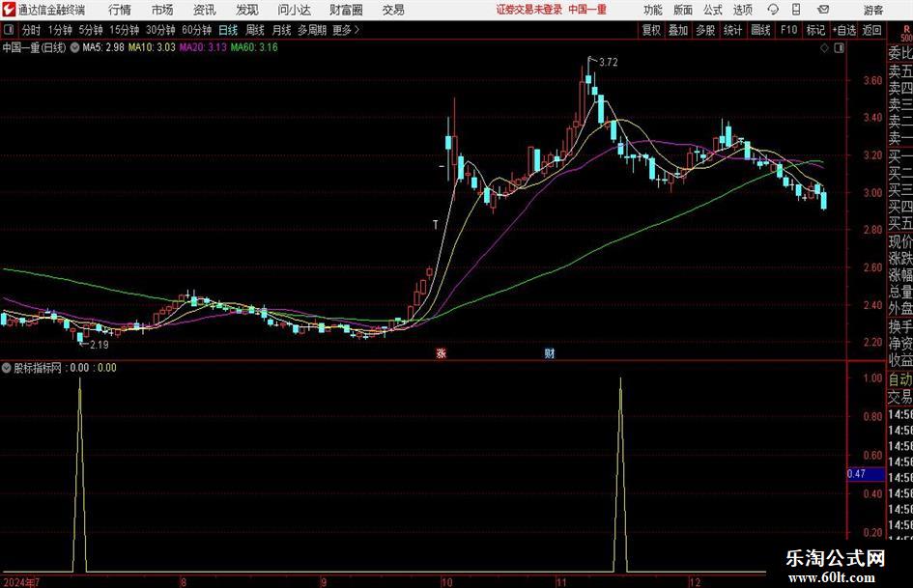Expand the 更多 periods dropdown

346,30
